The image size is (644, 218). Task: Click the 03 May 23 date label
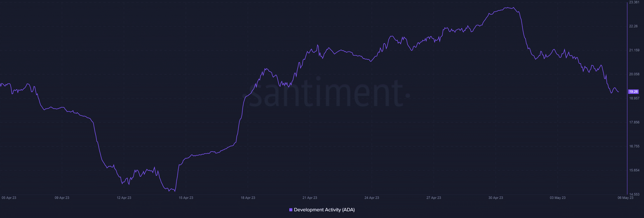[x=557, y=198]
